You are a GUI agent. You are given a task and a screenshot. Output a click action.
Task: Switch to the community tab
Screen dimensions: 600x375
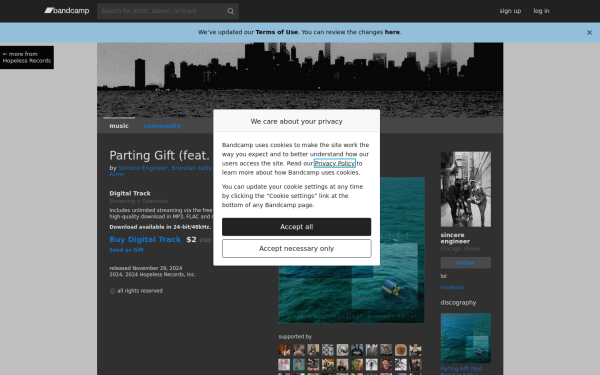point(162,126)
